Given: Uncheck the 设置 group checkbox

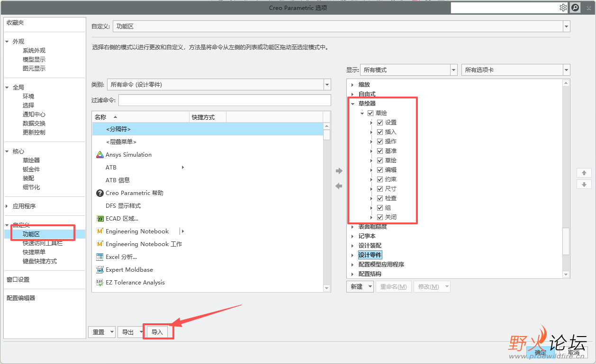Looking at the screenshot, I should tap(380, 123).
